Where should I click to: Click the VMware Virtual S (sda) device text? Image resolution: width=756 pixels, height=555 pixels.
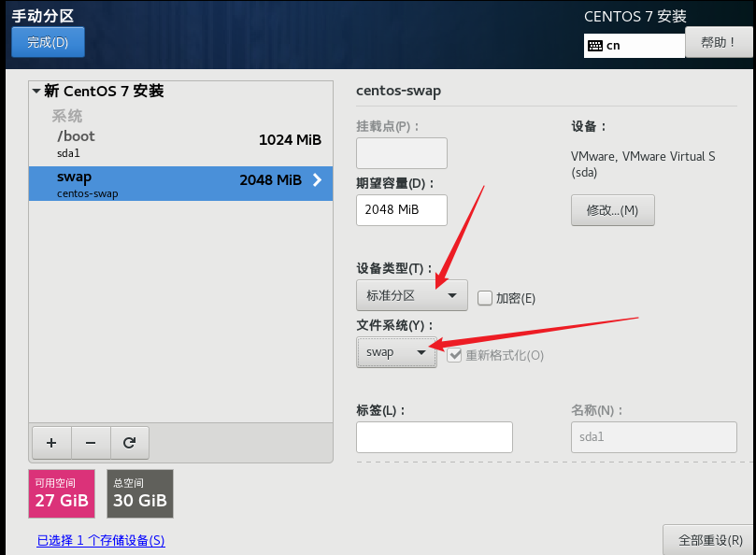point(643,164)
